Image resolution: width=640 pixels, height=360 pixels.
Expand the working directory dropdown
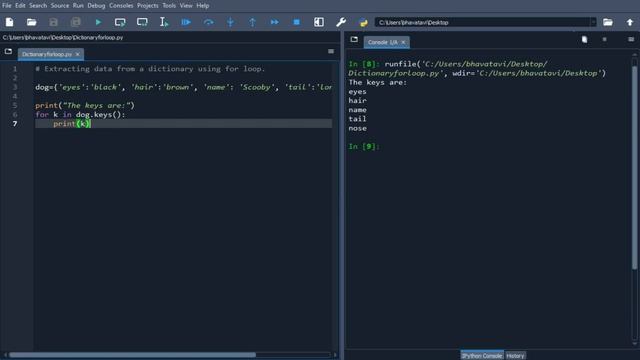[x=593, y=22]
